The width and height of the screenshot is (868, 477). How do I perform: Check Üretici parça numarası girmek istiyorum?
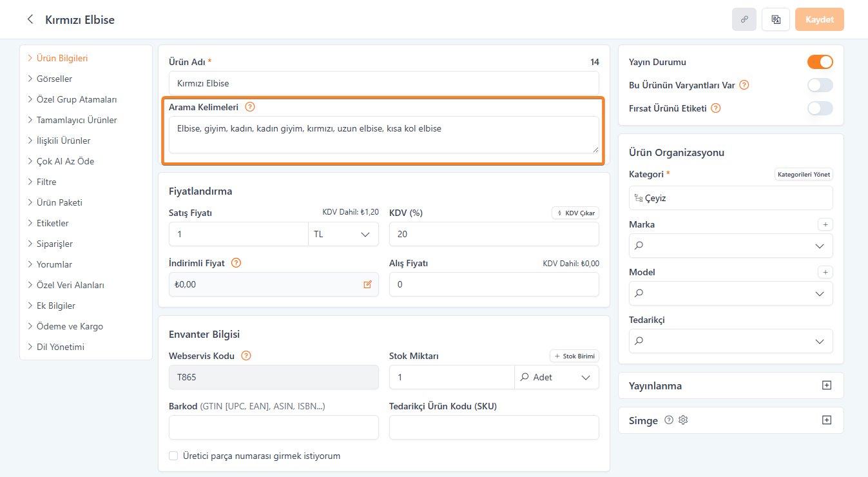(x=173, y=456)
